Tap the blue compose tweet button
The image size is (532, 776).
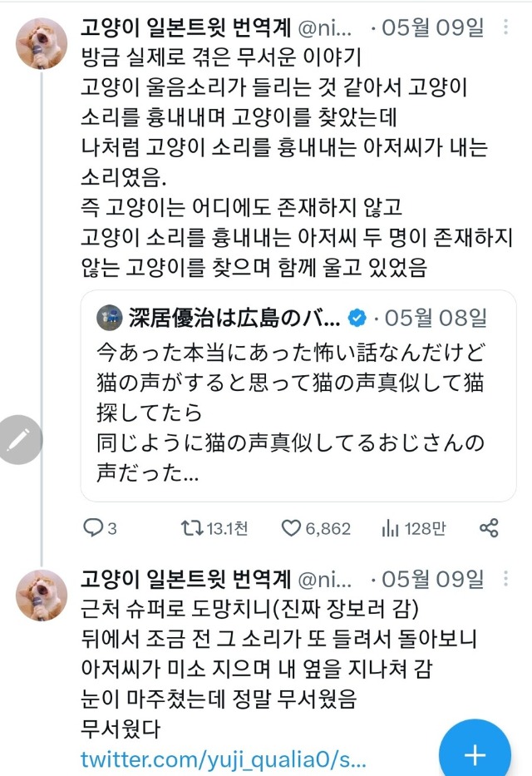[474, 754]
